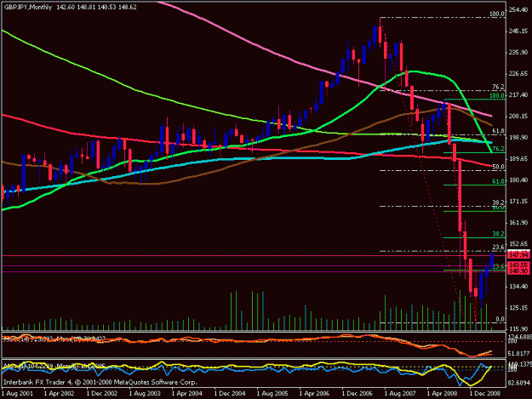This screenshot has width=532, height=399.
Task: Click the white 76.2 Fibonacci level label
Action: pos(499,87)
